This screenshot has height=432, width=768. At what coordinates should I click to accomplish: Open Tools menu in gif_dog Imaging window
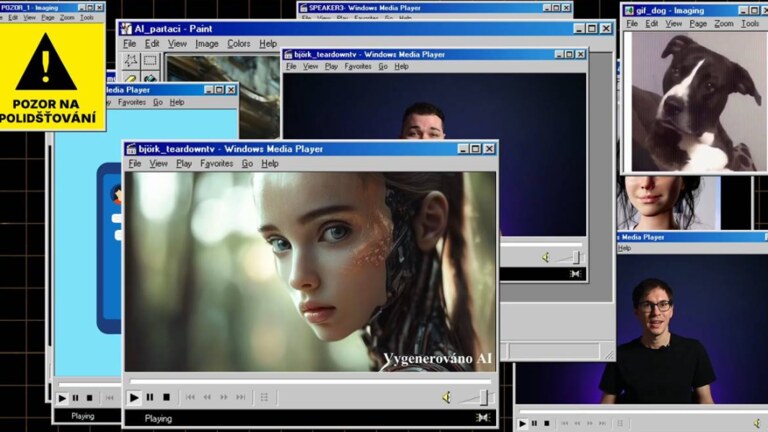(749, 24)
